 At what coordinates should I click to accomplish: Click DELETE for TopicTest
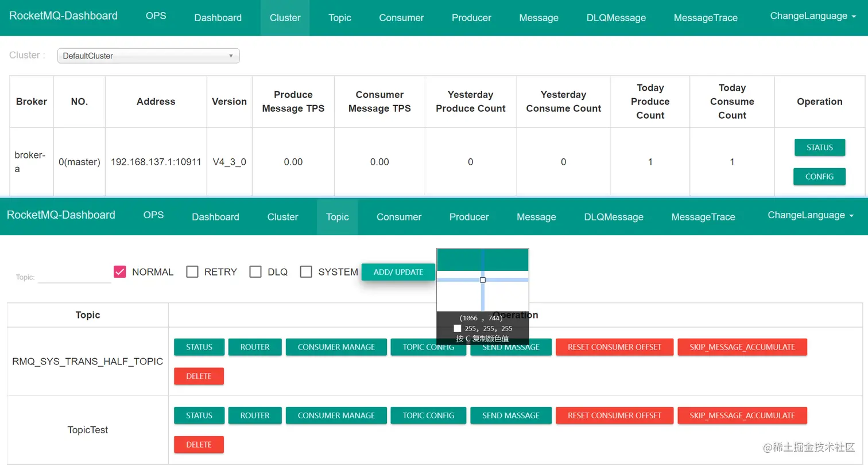199,445
